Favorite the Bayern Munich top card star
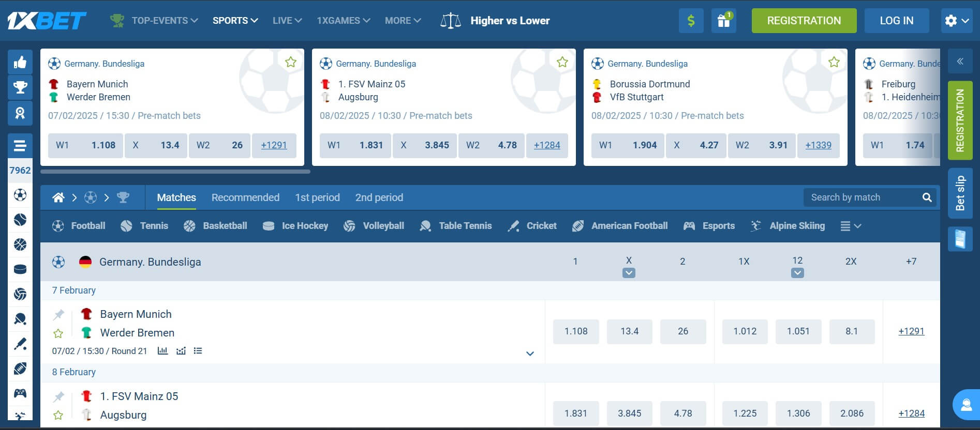This screenshot has width=980, height=430. click(291, 63)
